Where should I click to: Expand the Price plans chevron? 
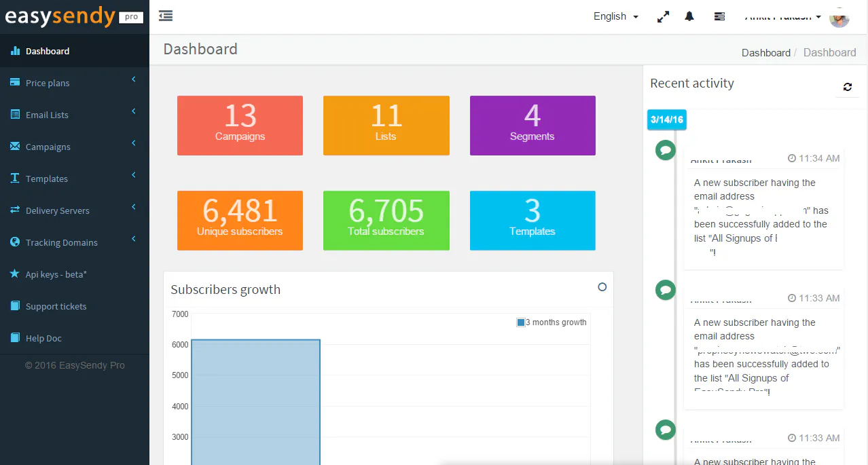click(134, 79)
